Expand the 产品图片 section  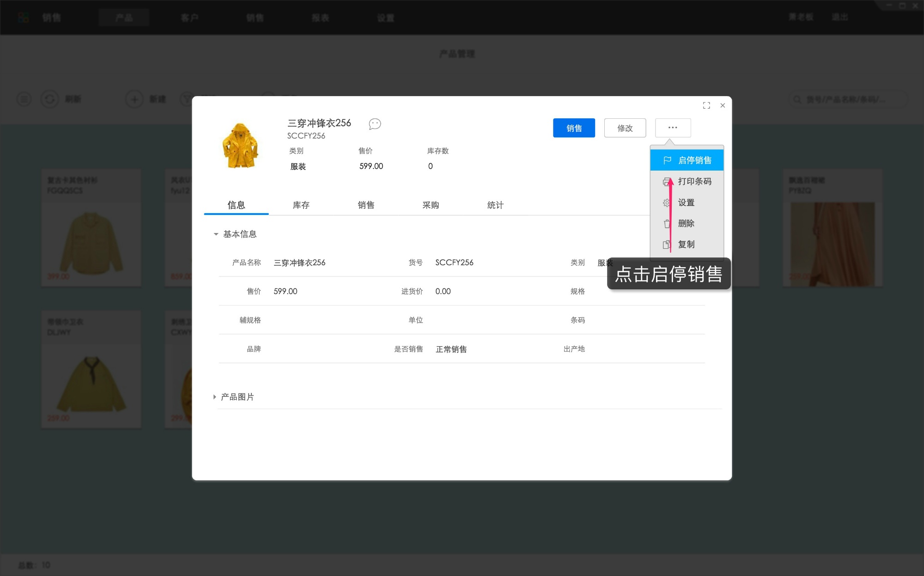pyautogui.click(x=214, y=397)
